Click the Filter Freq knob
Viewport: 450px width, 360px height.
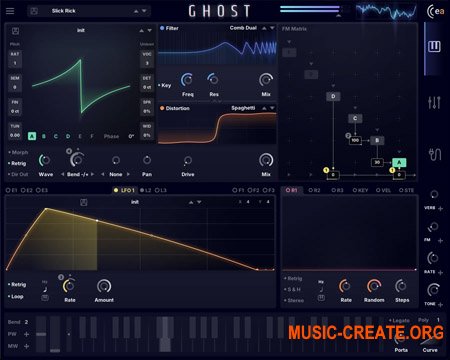[x=187, y=80]
